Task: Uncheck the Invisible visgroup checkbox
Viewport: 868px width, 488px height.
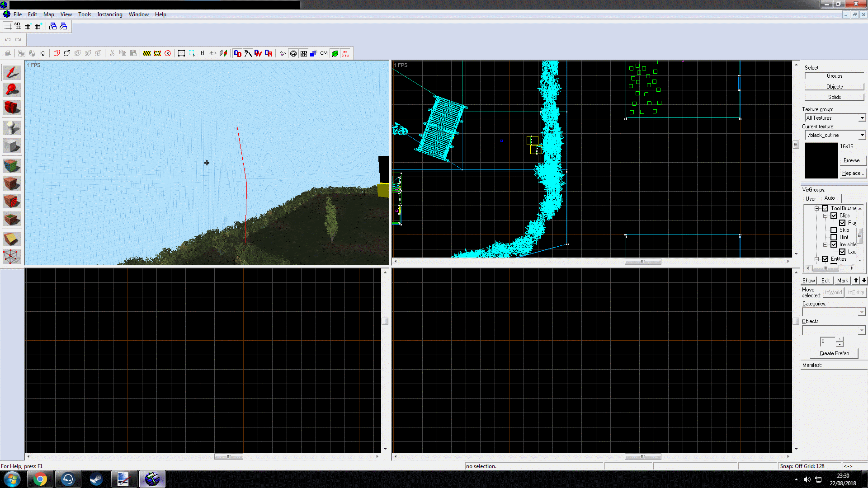Action: pyautogui.click(x=834, y=244)
